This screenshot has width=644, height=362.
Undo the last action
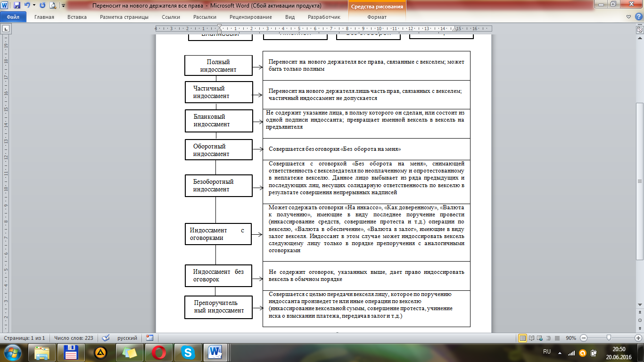(x=27, y=6)
